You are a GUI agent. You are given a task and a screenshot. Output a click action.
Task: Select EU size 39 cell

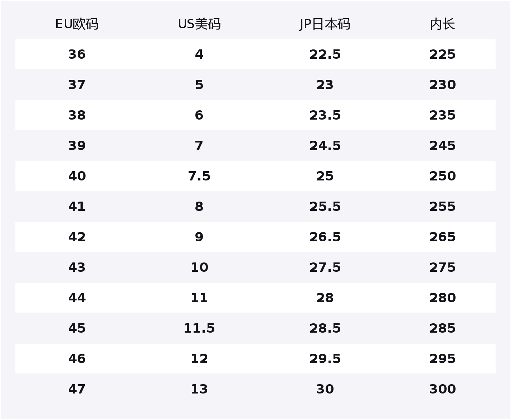tap(77, 146)
